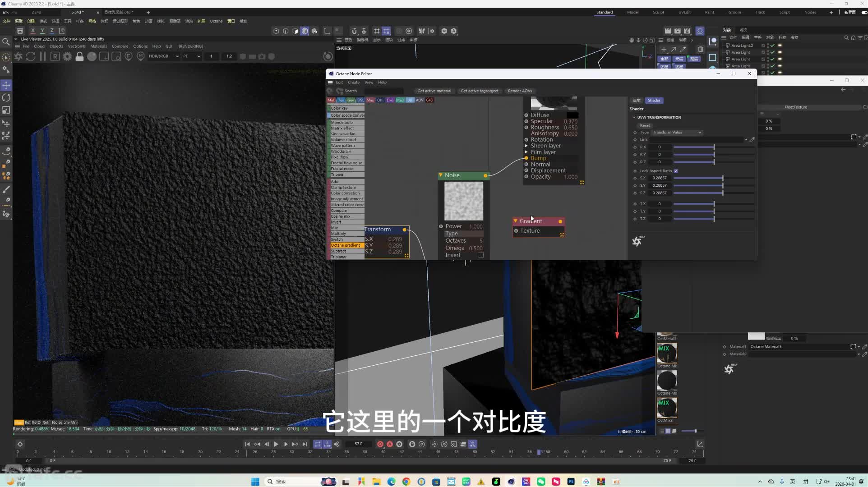The height and width of the screenshot is (487, 868).
Task: Open the HDR/sRGB color space dropdown
Action: tap(164, 56)
